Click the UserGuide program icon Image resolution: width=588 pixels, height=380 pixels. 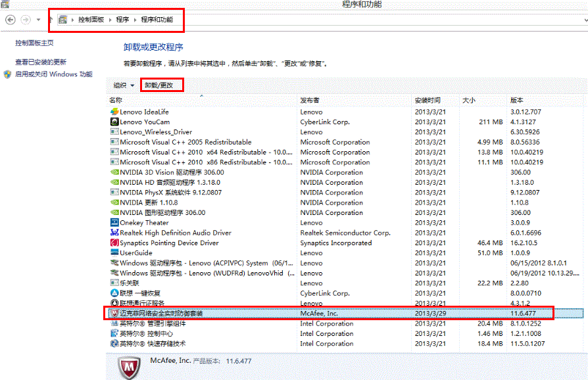click(x=114, y=253)
